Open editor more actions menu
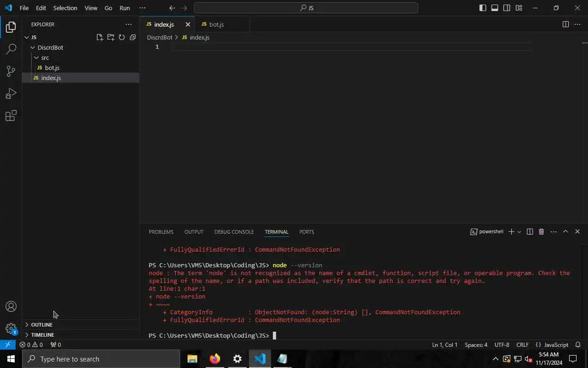The image size is (588, 368). click(x=578, y=24)
